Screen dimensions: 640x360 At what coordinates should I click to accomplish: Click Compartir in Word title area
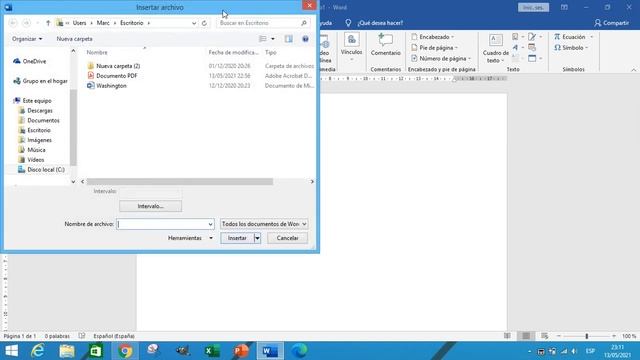point(611,23)
